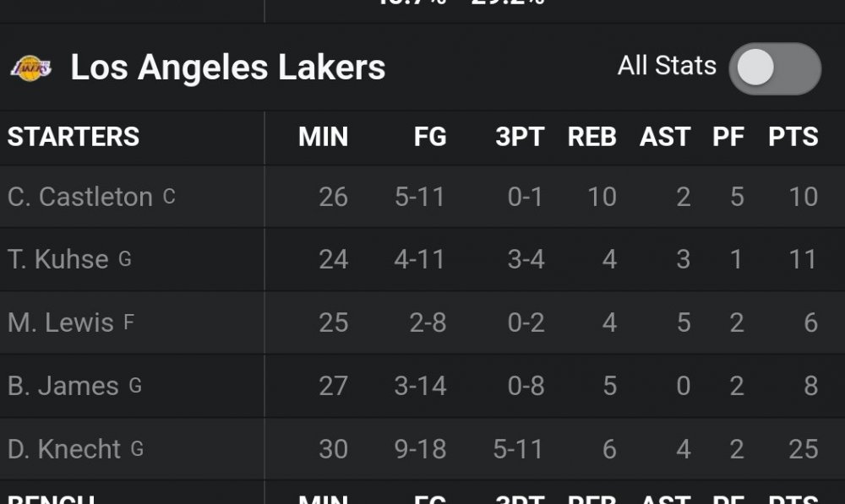This screenshot has height=504, width=845.
Task: Sort players by the AST column
Action: pyautogui.click(x=665, y=138)
